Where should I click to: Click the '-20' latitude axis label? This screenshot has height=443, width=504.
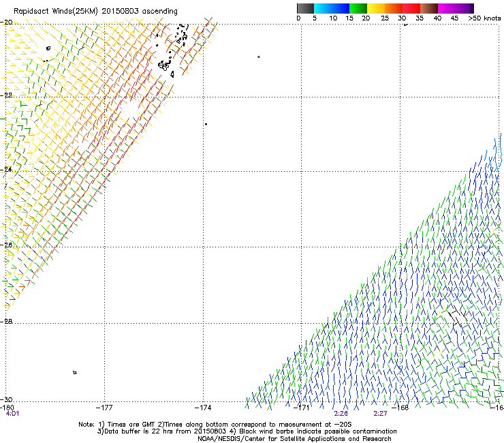[x=6, y=22]
